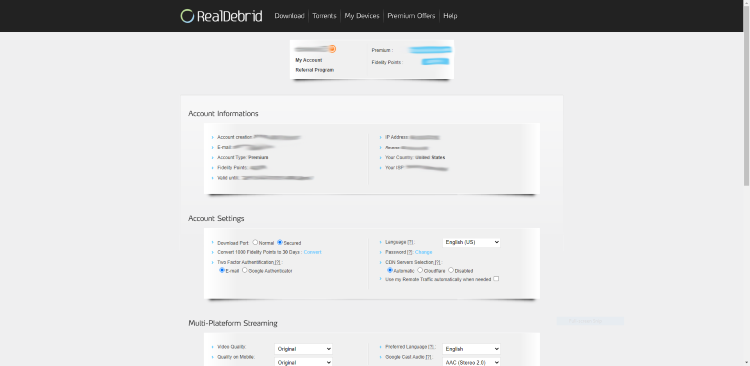
Task: Open the CDN Servers Selection [?] help marker
Action: click(x=437, y=262)
